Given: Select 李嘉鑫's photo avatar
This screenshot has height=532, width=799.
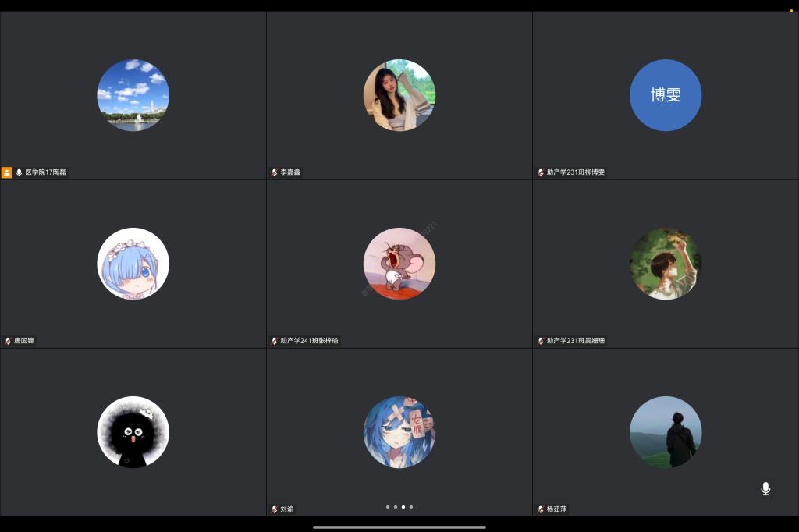Looking at the screenshot, I should [399, 95].
